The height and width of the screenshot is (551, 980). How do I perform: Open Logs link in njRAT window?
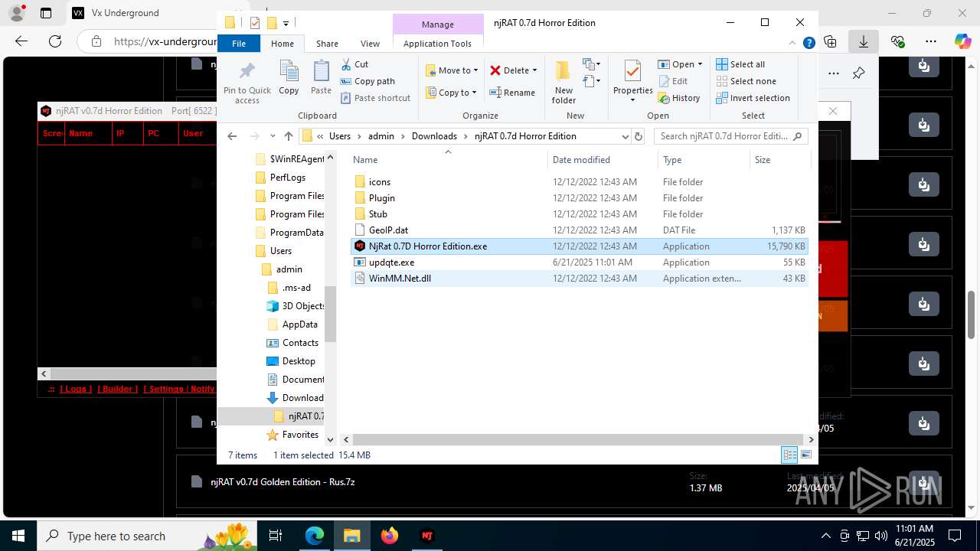pos(76,389)
